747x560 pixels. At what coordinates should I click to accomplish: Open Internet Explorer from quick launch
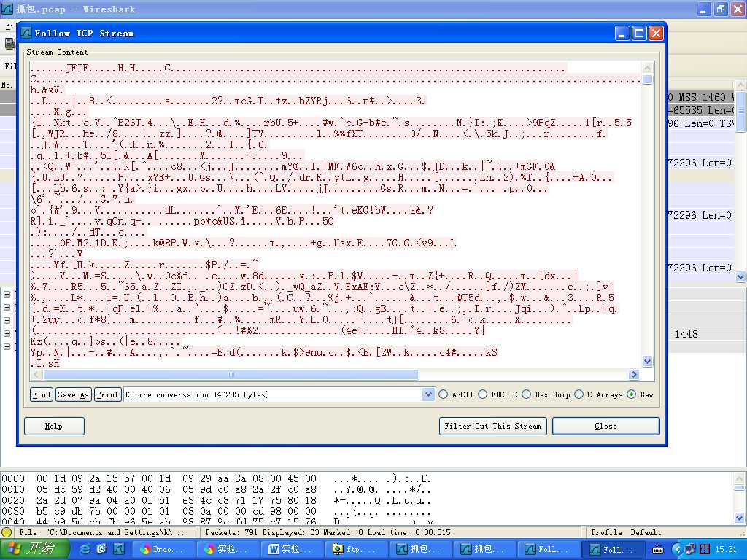pyautogui.click(x=86, y=549)
